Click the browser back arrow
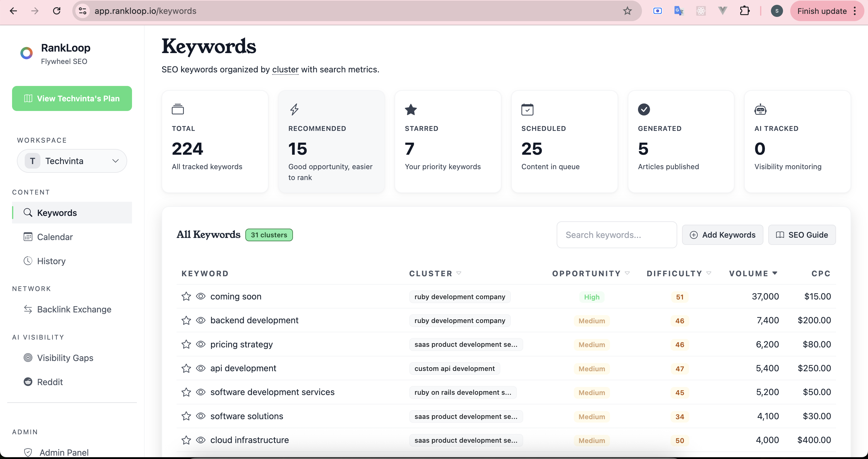Image resolution: width=868 pixels, height=459 pixels. point(14,11)
